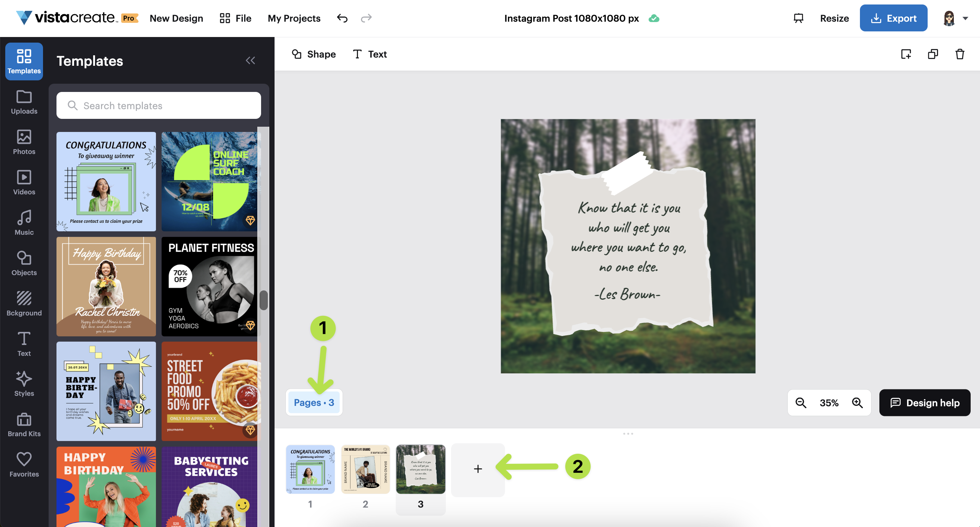The image size is (980, 527).
Task: Click the 35% zoom value
Action: [829, 403]
